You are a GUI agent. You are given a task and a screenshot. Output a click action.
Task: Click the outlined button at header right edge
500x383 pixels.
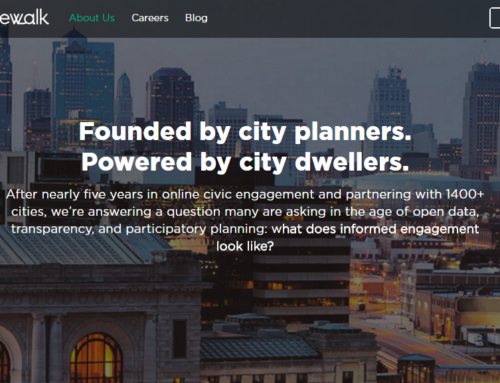tap(495, 18)
